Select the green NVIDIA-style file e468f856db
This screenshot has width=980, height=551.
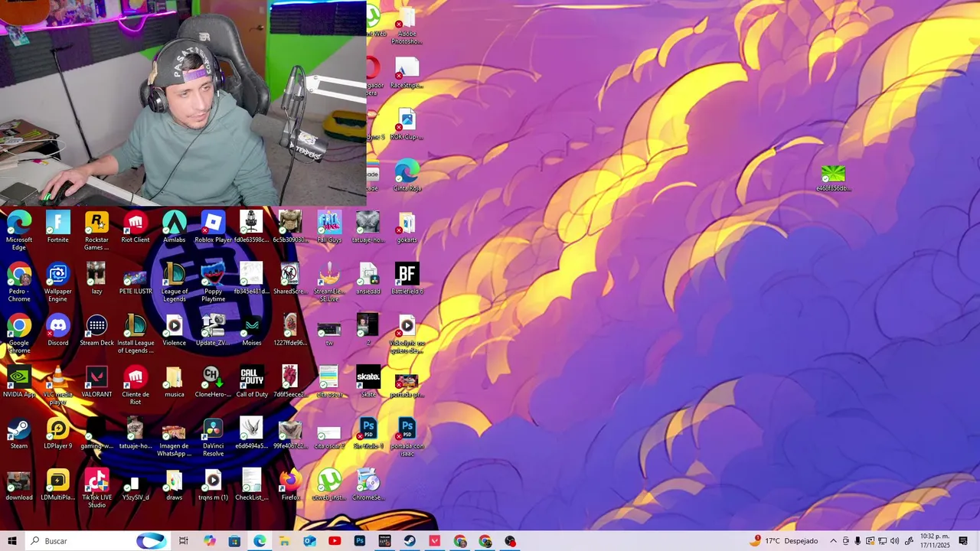pyautogui.click(x=833, y=177)
